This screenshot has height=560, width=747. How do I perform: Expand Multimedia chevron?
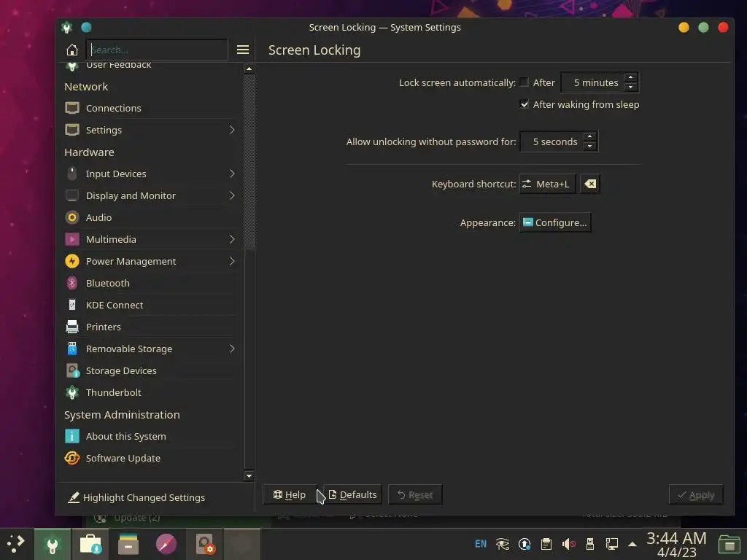(x=232, y=239)
